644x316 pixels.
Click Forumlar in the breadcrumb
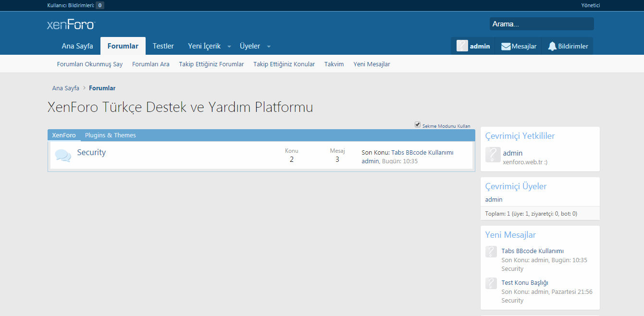102,88
